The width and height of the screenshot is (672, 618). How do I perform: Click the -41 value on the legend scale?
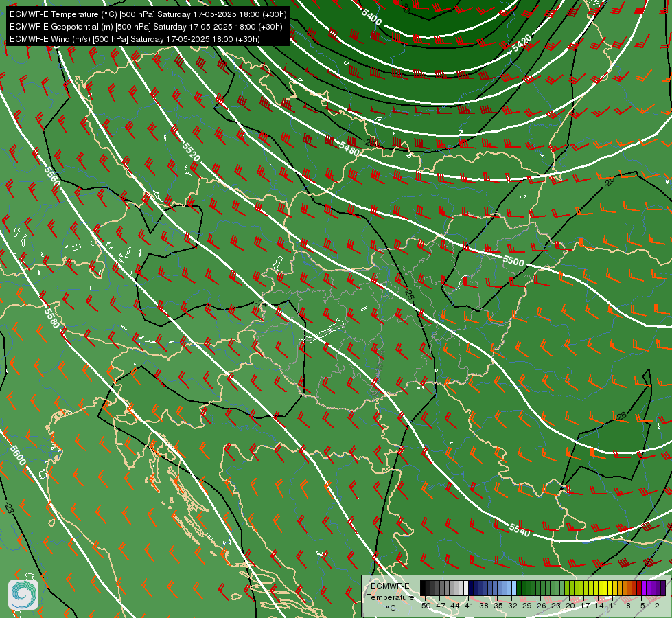point(468,606)
